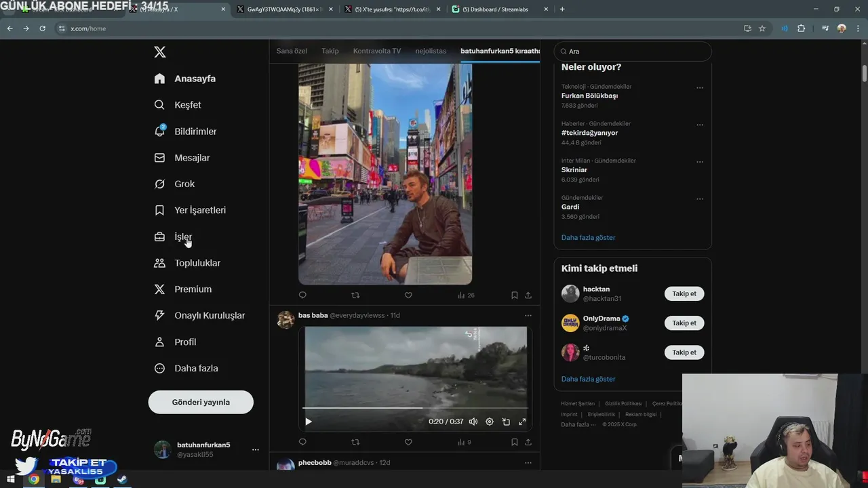Repost the Times Square photo post
Viewport: 868px width, 488px height.
(x=355, y=296)
